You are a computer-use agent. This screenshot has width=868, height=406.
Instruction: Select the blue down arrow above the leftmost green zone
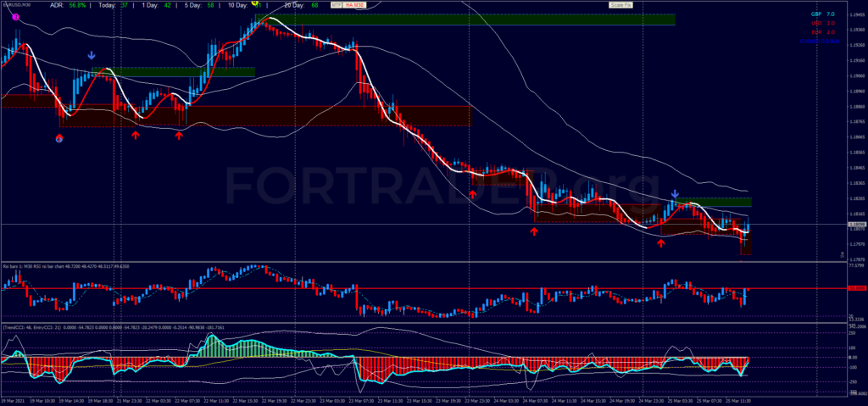click(92, 56)
